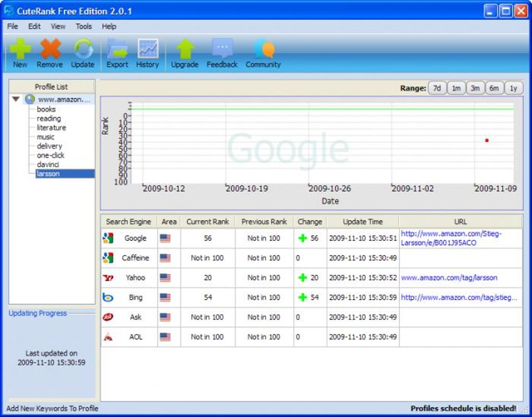
Task: Click the Bing logo icon
Action: (x=108, y=298)
